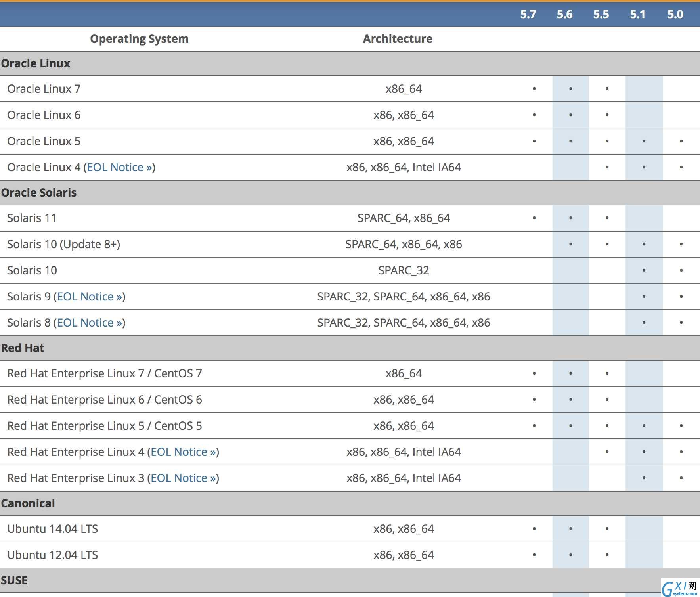Select the 5.7 version column header

[528, 15]
